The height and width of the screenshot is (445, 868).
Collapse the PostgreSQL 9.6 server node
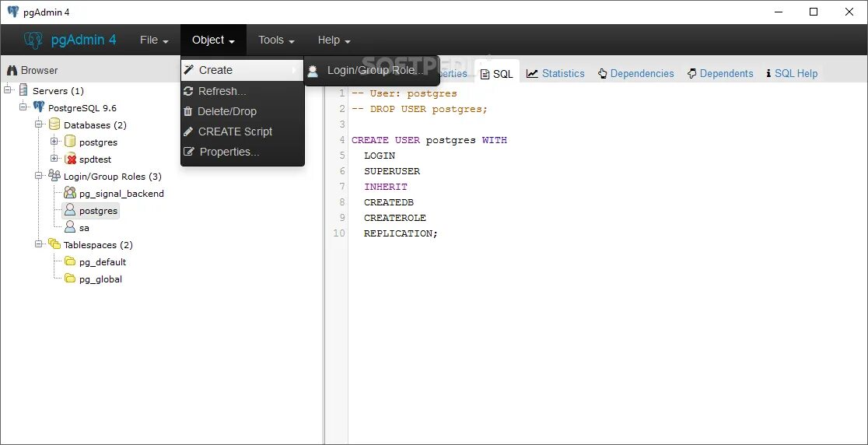click(x=23, y=107)
